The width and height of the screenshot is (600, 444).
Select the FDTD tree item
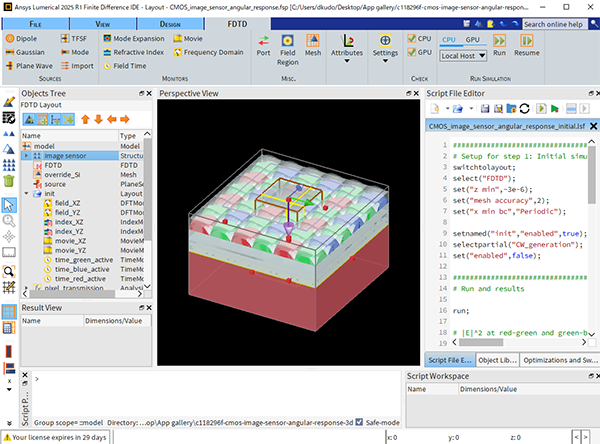click(53, 165)
